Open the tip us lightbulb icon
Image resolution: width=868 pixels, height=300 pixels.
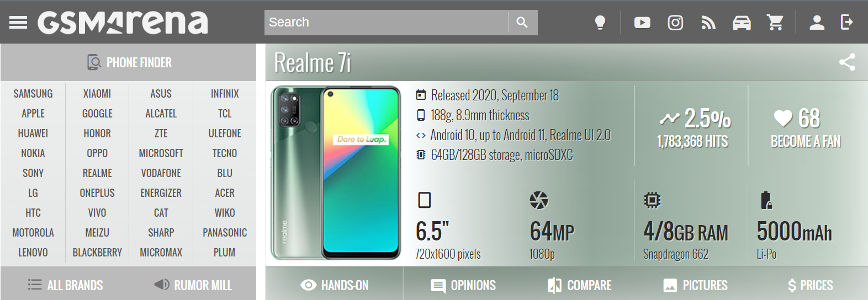600,22
